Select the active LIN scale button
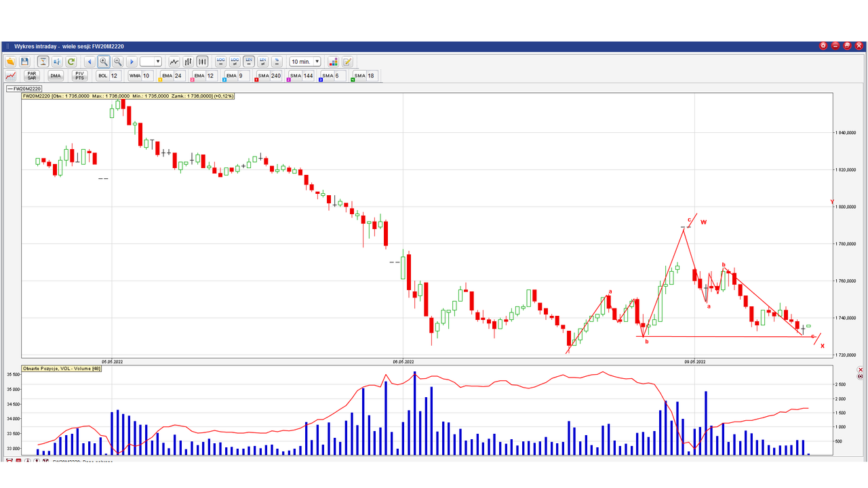868x488 pixels. click(249, 62)
